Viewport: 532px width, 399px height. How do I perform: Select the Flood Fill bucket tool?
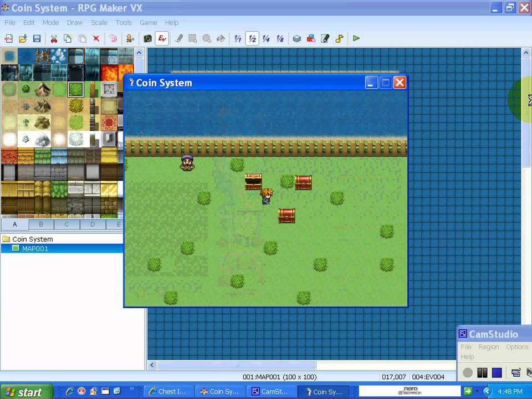point(221,38)
